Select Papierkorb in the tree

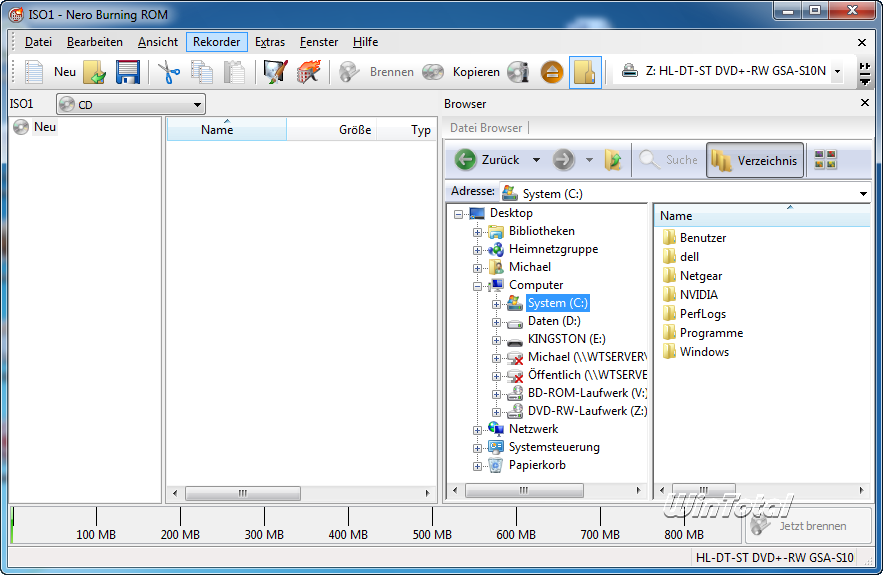coord(537,465)
